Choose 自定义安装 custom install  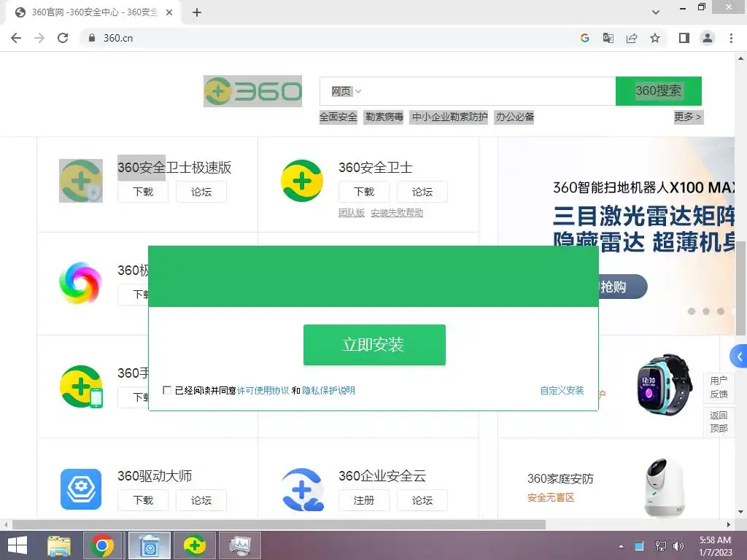(562, 391)
